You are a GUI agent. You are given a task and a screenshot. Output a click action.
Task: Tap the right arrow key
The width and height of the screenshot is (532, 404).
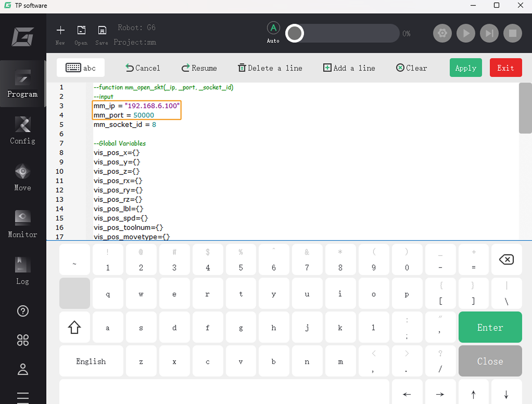440,392
